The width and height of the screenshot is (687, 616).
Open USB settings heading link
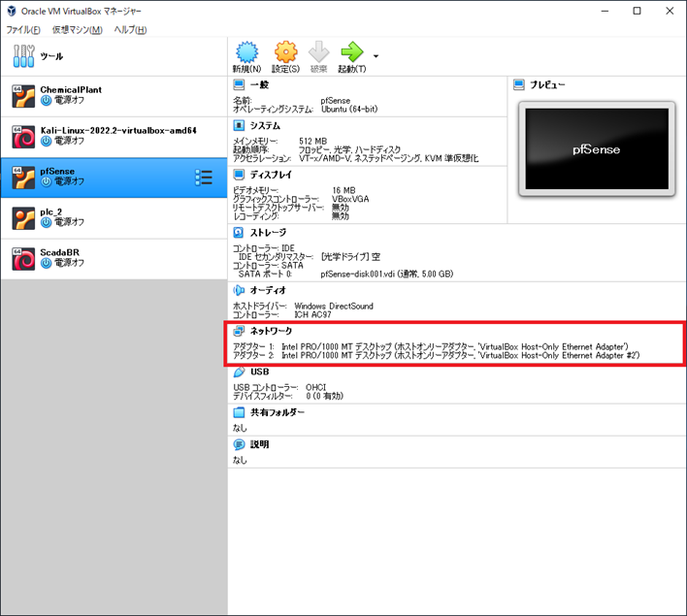point(260,372)
